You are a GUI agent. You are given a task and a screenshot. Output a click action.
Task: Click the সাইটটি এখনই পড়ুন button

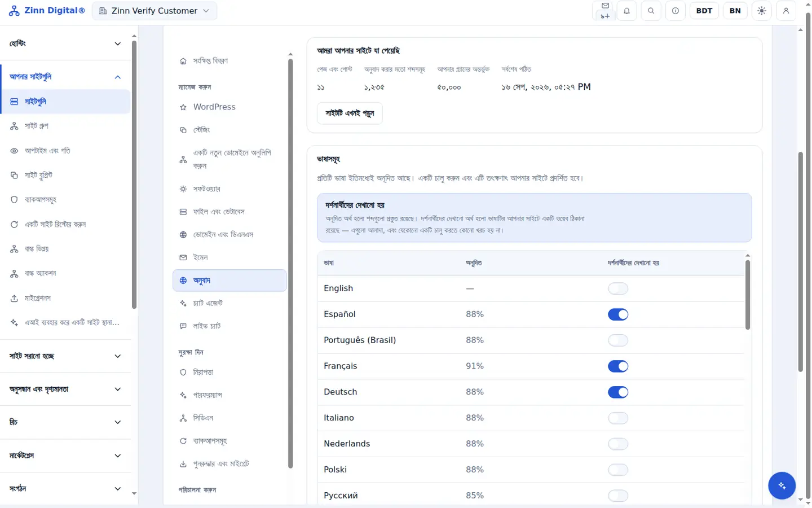click(x=350, y=113)
